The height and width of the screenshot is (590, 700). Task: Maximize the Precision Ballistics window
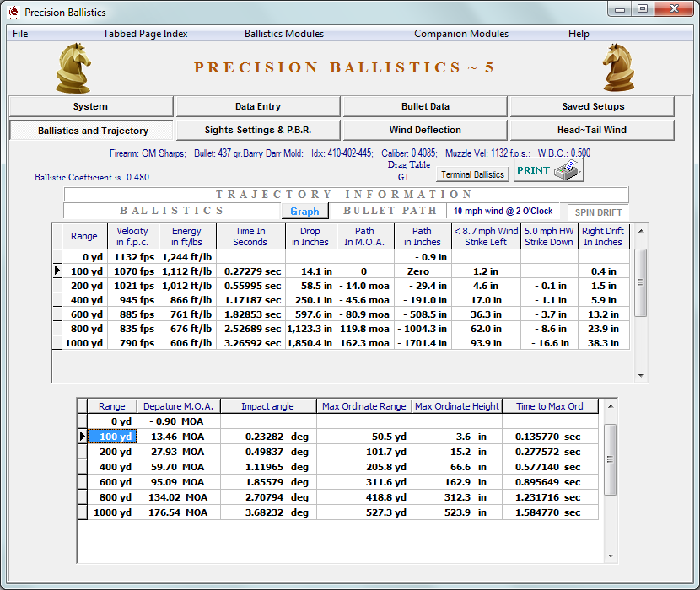coord(643,8)
